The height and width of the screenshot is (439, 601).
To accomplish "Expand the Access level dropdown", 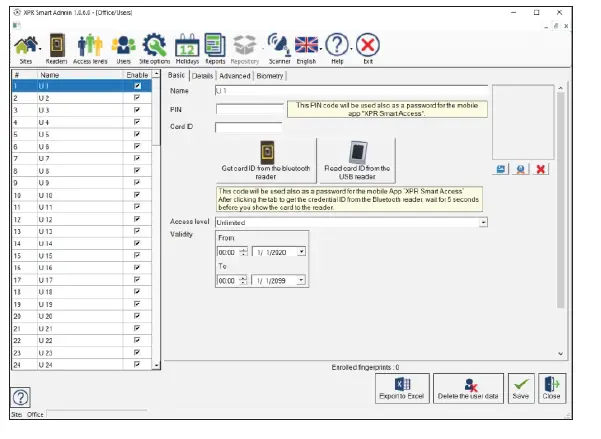I will (x=484, y=222).
